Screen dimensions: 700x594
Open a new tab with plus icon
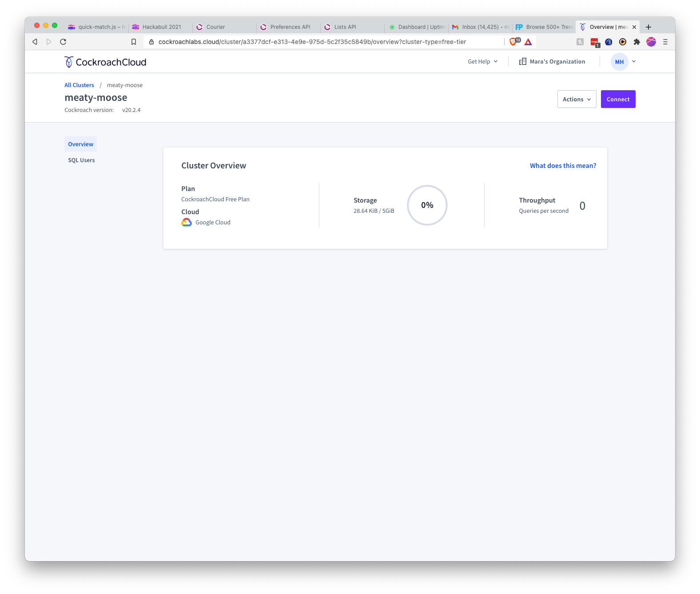[x=648, y=27]
